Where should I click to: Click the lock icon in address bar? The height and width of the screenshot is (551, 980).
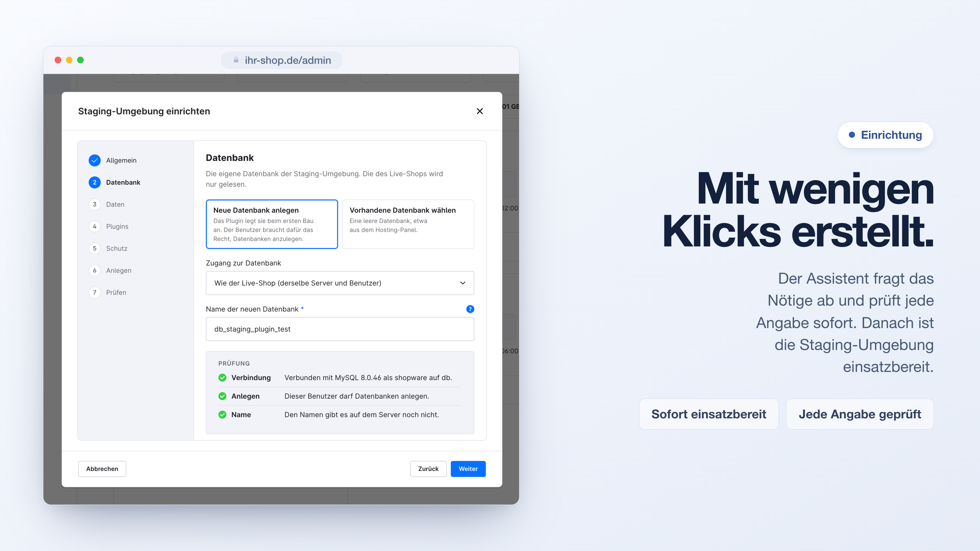(x=236, y=60)
